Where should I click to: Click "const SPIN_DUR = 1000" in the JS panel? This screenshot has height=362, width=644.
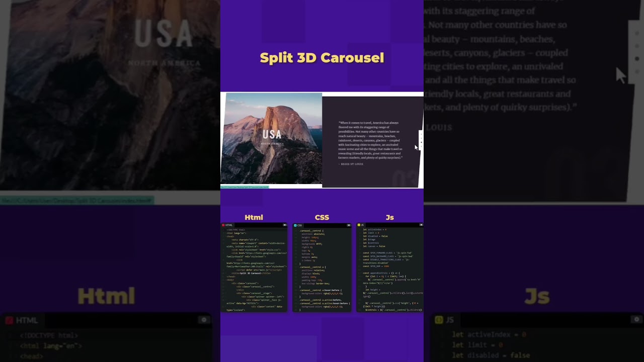(376, 266)
